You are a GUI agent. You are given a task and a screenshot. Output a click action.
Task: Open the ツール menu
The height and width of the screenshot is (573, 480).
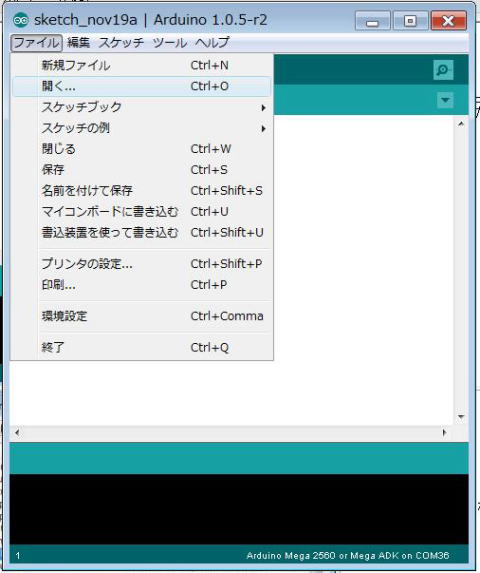pos(169,43)
